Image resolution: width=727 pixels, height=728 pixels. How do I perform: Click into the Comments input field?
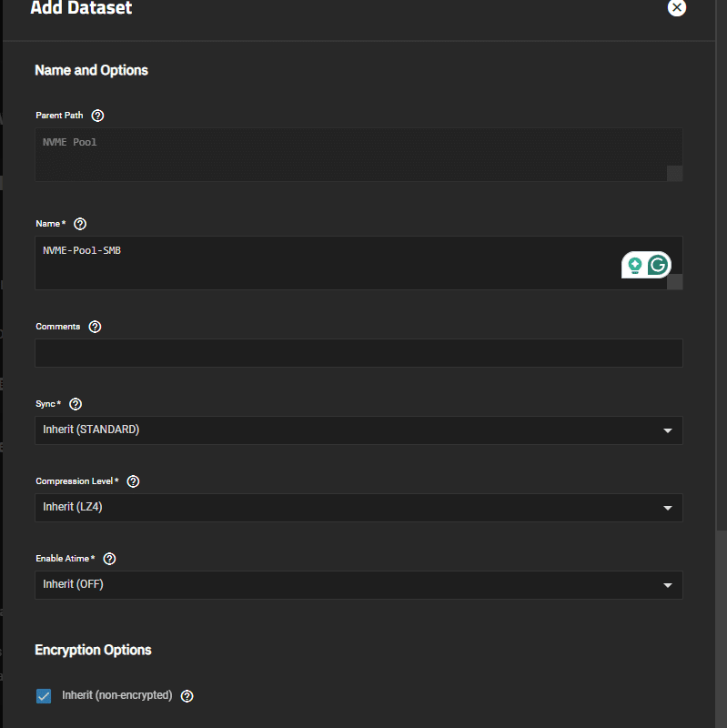tap(358, 353)
